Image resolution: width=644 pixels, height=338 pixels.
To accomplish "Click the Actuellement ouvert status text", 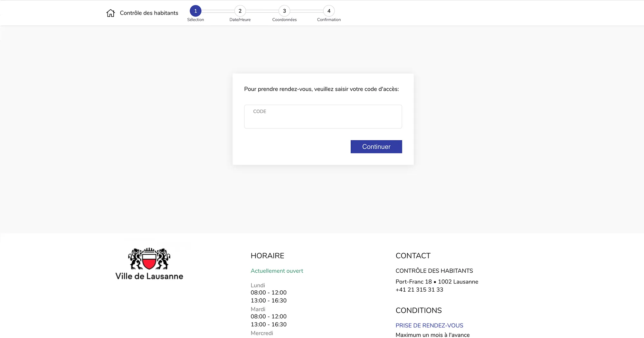I will [x=277, y=271].
